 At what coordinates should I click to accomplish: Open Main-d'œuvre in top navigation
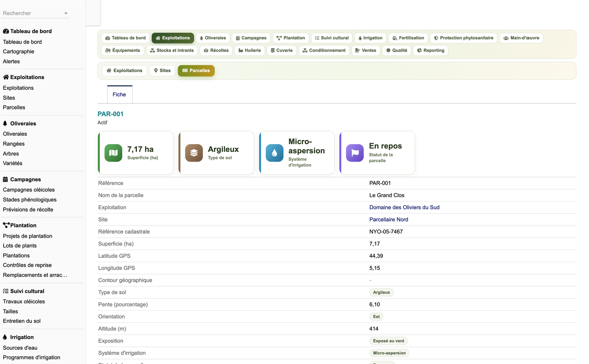click(521, 38)
